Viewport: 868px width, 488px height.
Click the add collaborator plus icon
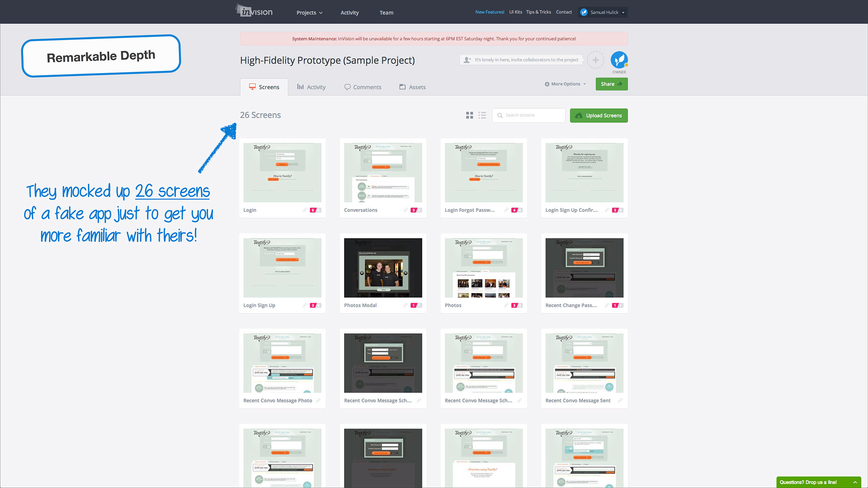[x=595, y=60]
